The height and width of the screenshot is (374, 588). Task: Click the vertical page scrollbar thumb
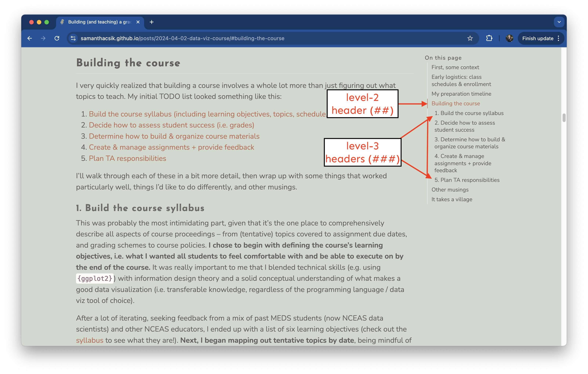tap(564, 118)
